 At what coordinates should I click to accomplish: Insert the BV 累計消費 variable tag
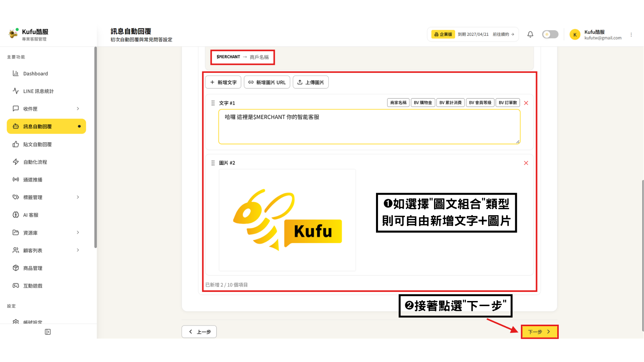tap(450, 103)
